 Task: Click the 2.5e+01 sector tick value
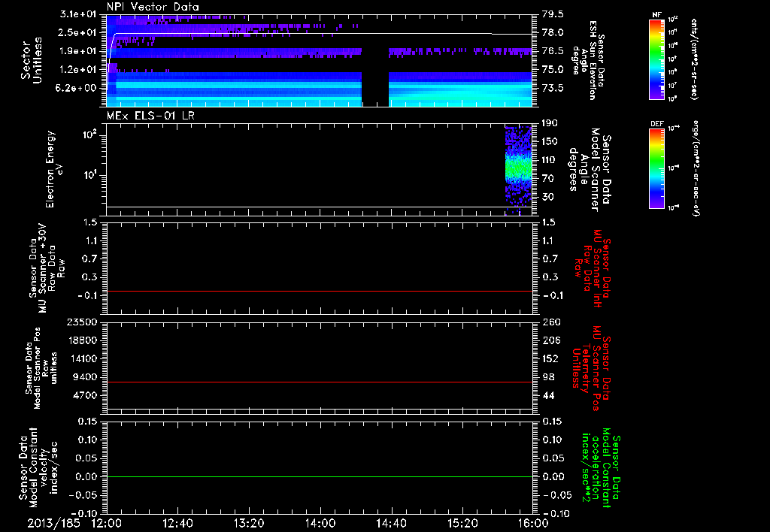[78, 32]
